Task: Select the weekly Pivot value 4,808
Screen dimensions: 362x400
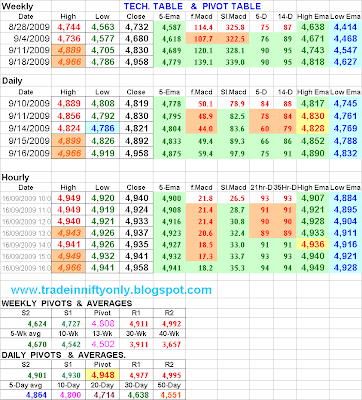Action: 102,324
